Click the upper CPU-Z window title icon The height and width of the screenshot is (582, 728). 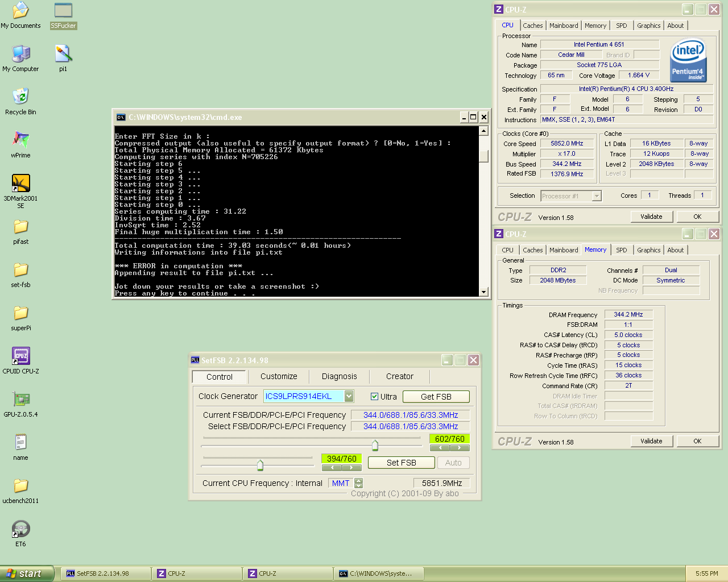[x=499, y=9]
